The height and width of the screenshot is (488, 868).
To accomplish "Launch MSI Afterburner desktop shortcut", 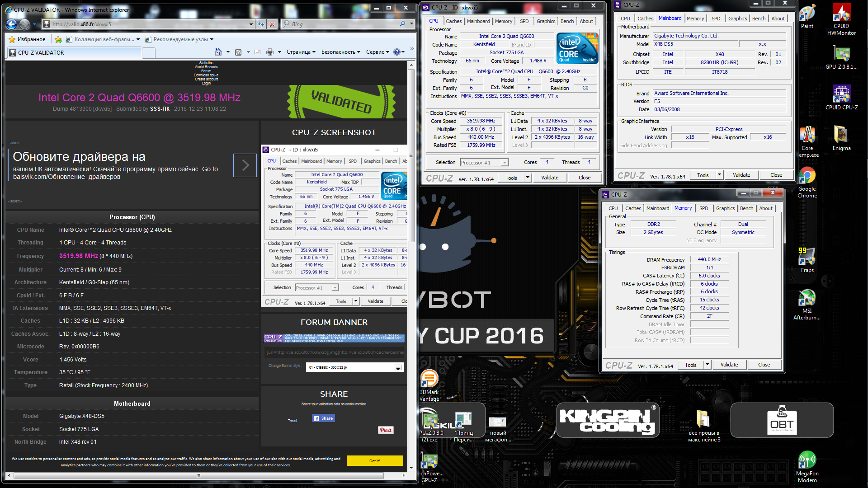I will click(x=807, y=305).
